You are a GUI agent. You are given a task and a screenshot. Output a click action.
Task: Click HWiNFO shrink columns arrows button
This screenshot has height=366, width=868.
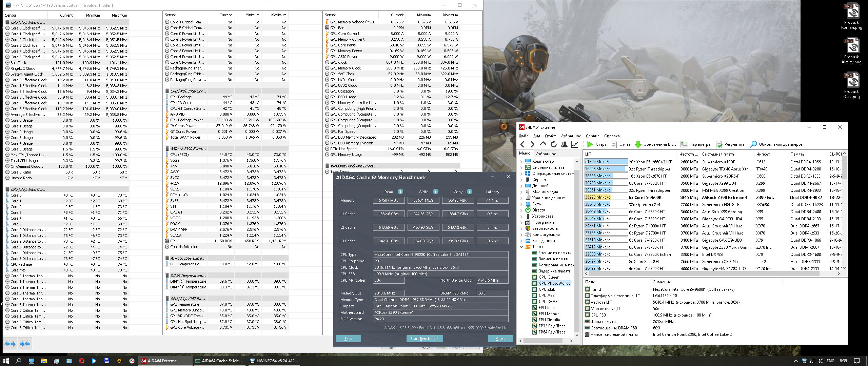click(25, 344)
